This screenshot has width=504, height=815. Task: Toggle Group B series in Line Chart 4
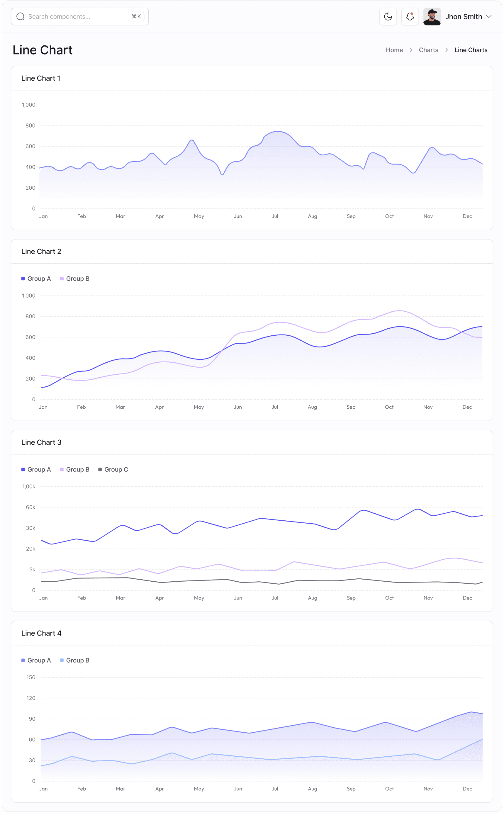click(75, 661)
